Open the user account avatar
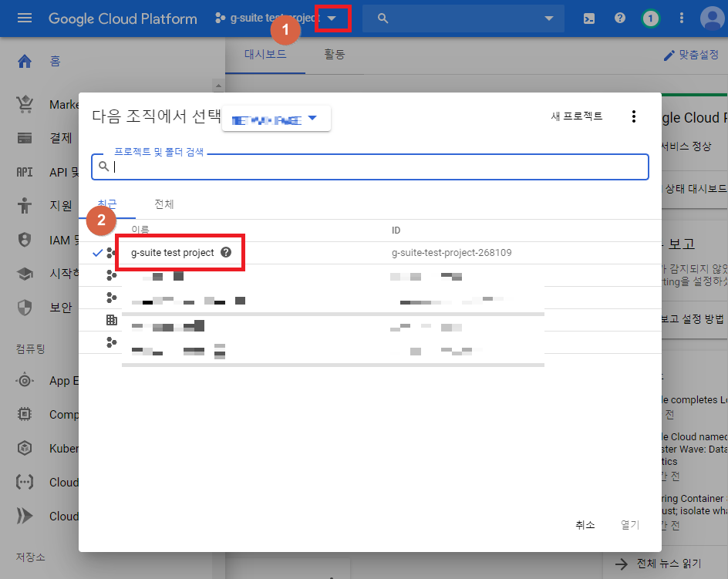Image resolution: width=728 pixels, height=579 pixels. tap(712, 19)
